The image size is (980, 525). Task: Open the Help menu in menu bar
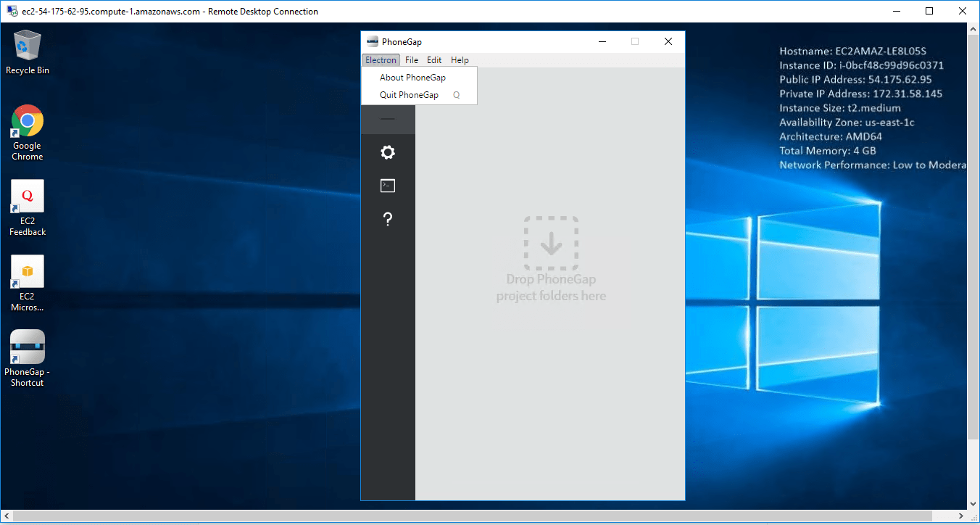pyautogui.click(x=460, y=60)
